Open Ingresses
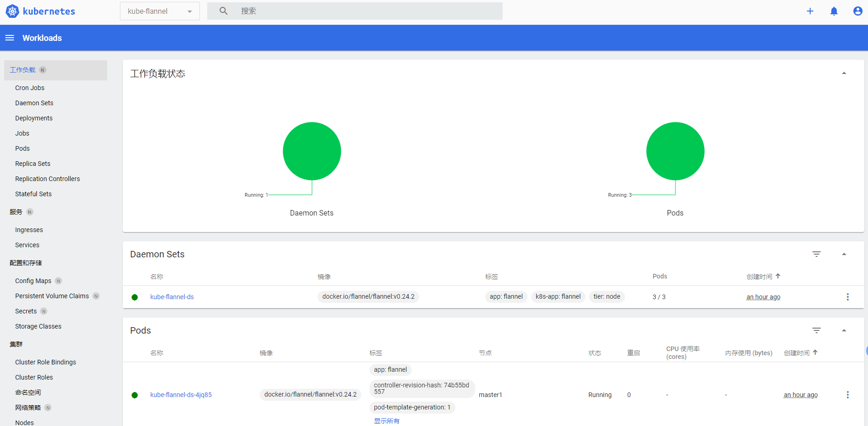This screenshot has width=868, height=426. click(x=29, y=230)
